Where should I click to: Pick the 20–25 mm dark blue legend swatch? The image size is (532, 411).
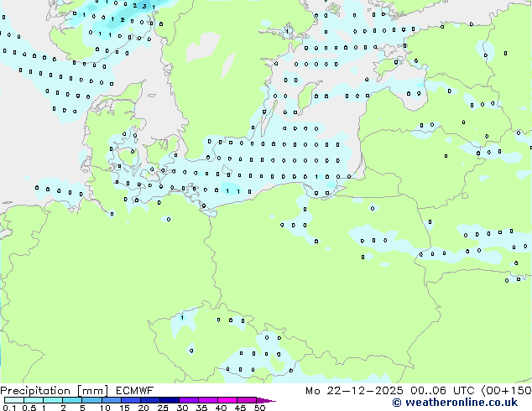click(149, 400)
